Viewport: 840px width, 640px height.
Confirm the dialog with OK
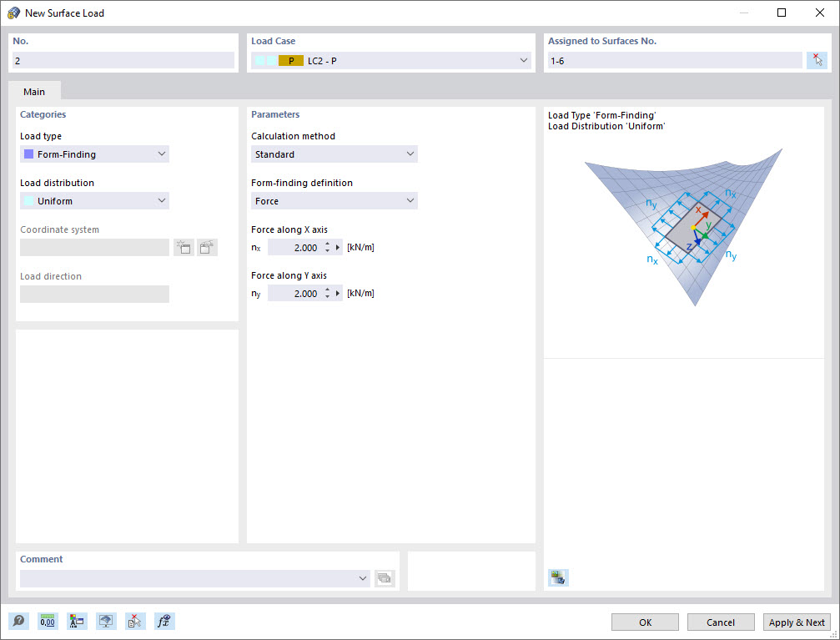coord(644,622)
